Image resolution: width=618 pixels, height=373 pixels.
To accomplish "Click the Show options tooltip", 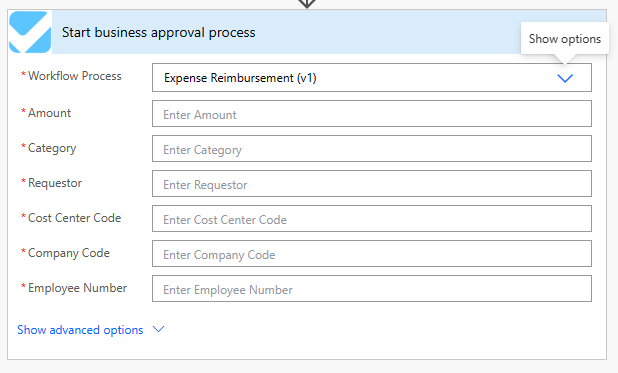I will tap(565, 39).
